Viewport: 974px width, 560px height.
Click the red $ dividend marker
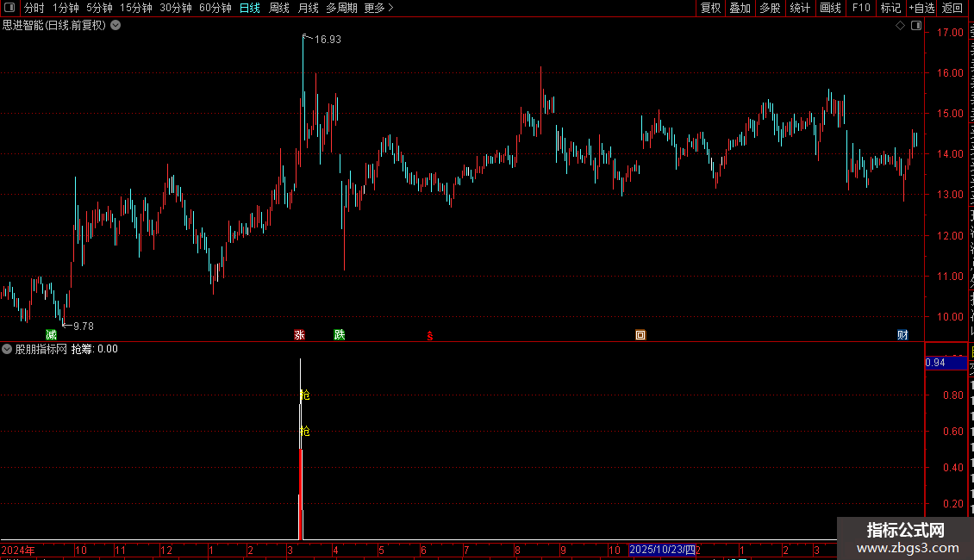pyautogui.click(x=430, y=337)
